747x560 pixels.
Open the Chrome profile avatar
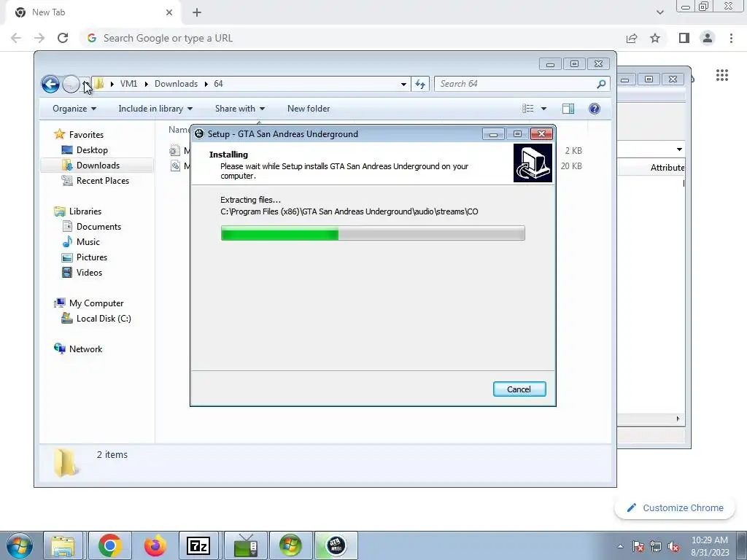(x=708, y=38)
